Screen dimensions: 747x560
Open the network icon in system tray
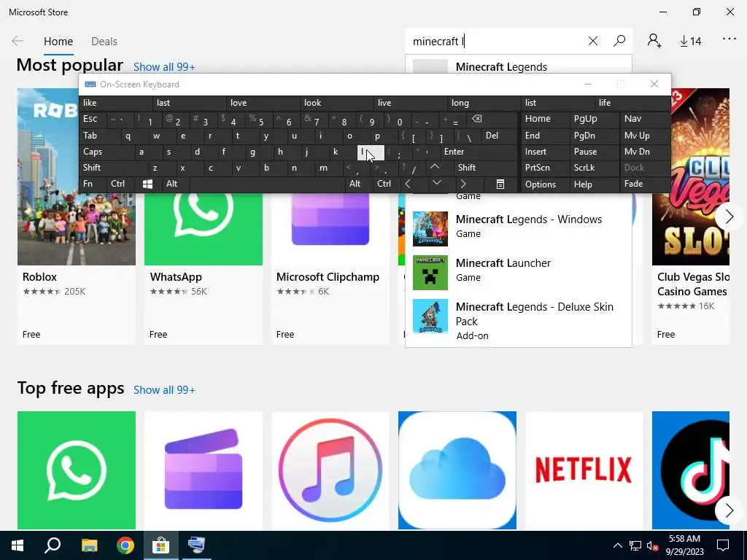click(635, 545)
